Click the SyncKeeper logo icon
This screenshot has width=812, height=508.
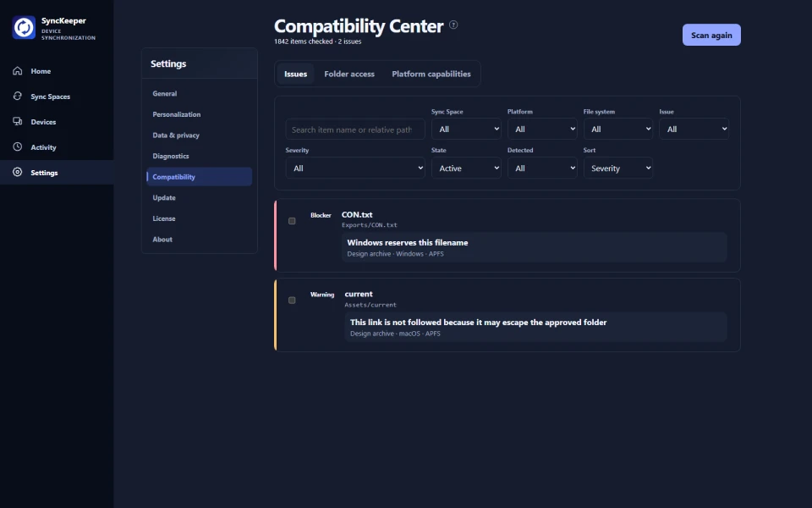[24, 27]
